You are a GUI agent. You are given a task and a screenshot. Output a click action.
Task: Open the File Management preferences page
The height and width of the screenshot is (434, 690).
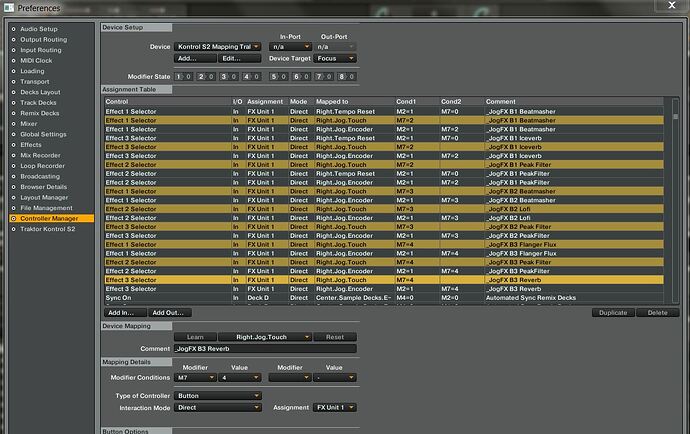(44, 207)
